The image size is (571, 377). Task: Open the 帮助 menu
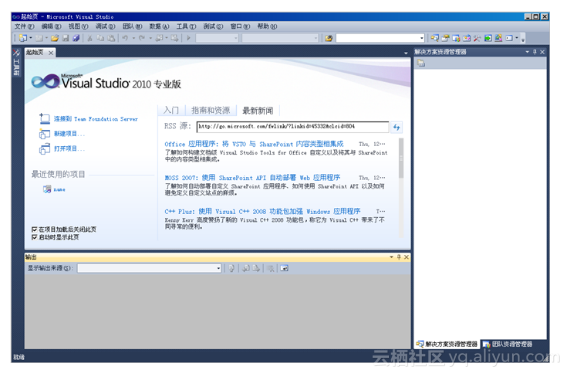click(267, 26)
